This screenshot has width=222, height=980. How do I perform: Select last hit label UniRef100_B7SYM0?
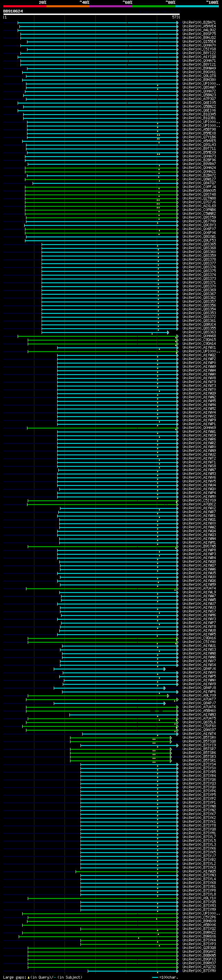pos(199,971)
